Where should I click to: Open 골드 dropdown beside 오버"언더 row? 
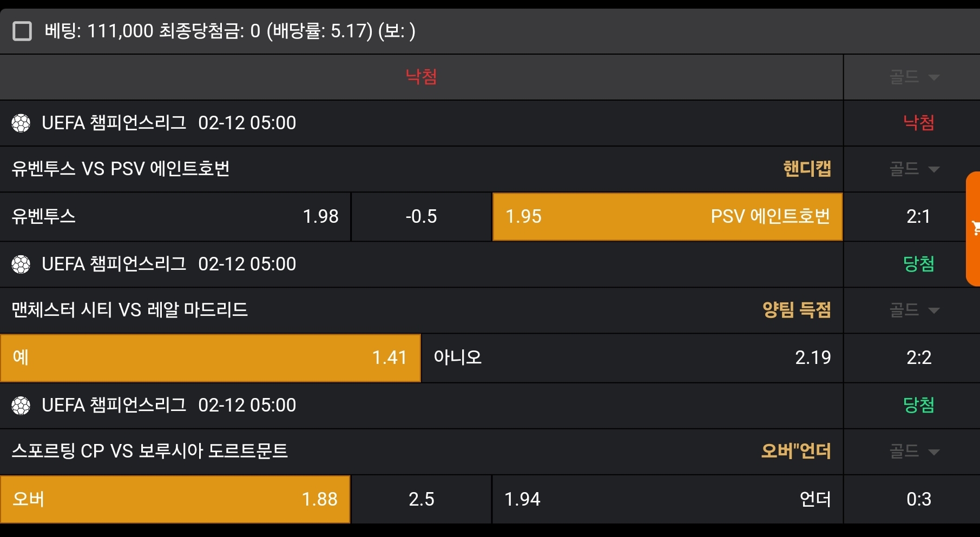click(914, 452)
